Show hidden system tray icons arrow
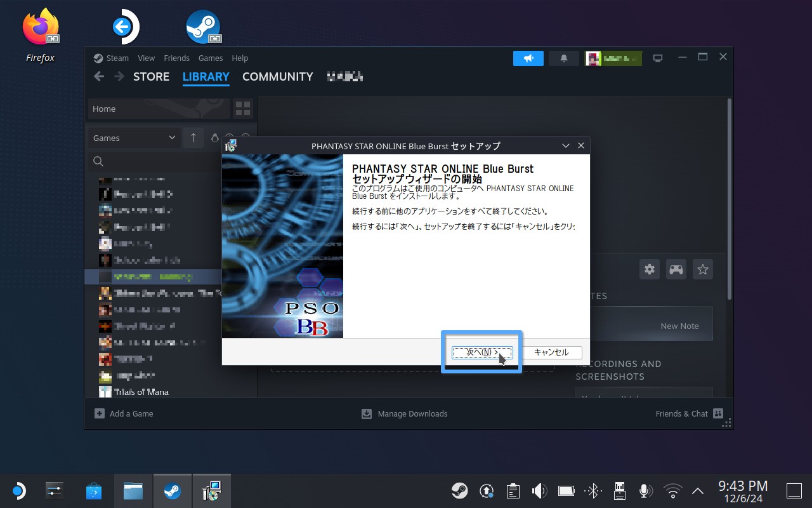The image size is (812, 508). (697, 491)
